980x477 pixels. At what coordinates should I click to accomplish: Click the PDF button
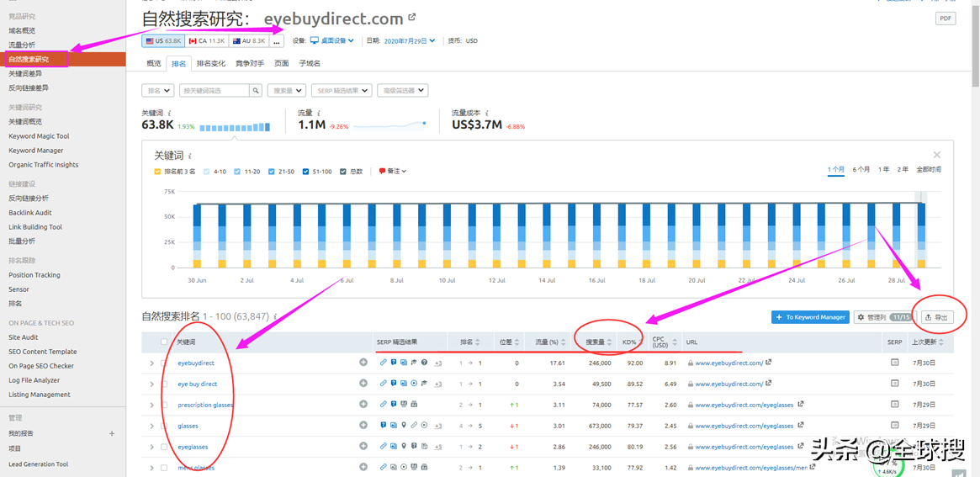(x=946, y=19)
